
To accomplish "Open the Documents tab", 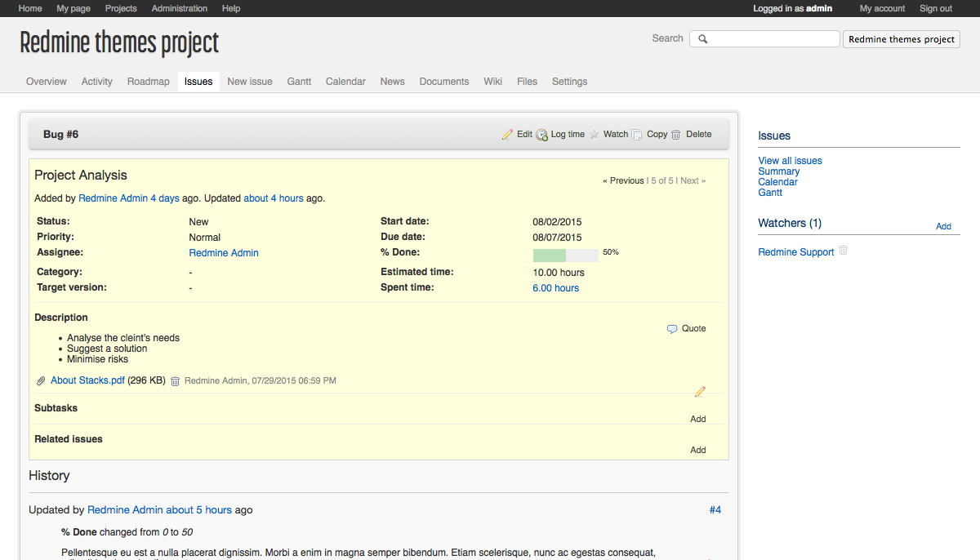I will (444, 82).
